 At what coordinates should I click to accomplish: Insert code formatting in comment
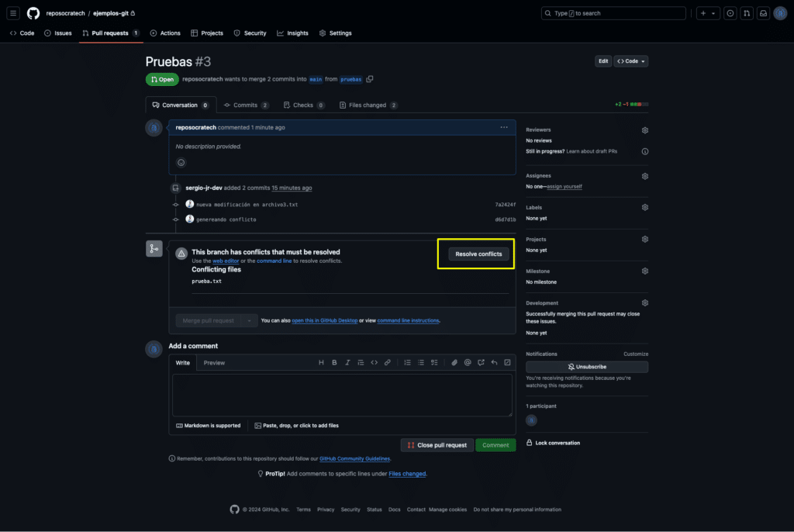[375, 363]
